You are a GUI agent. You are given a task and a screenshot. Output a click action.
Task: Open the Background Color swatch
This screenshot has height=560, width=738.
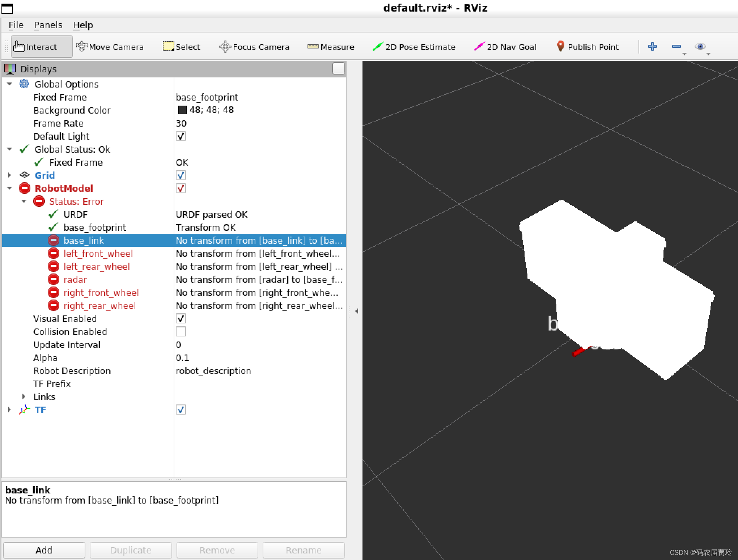click(x=183, y=110)
